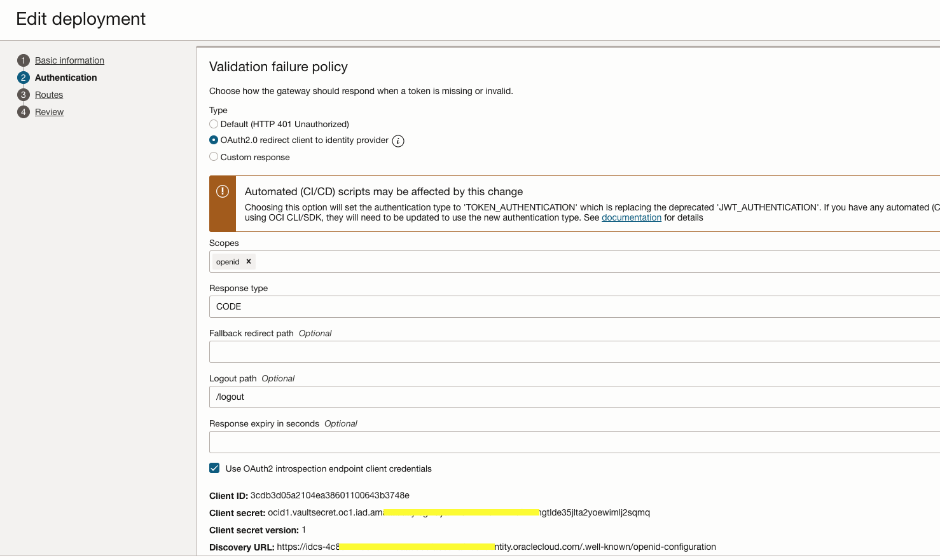940x560 pixels.
Task: Click the info icon beside OAuth2.0 redirect option
Action: coord(398,141)
